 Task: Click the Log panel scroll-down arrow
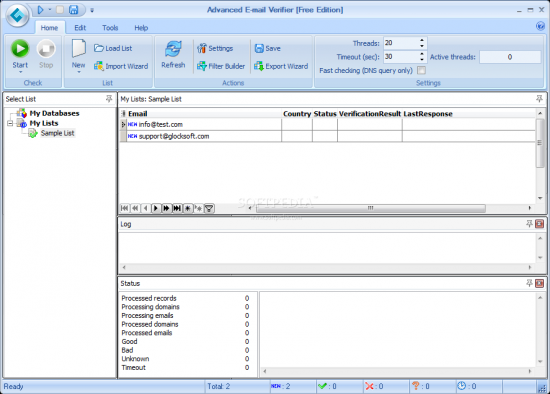[540, 258]
